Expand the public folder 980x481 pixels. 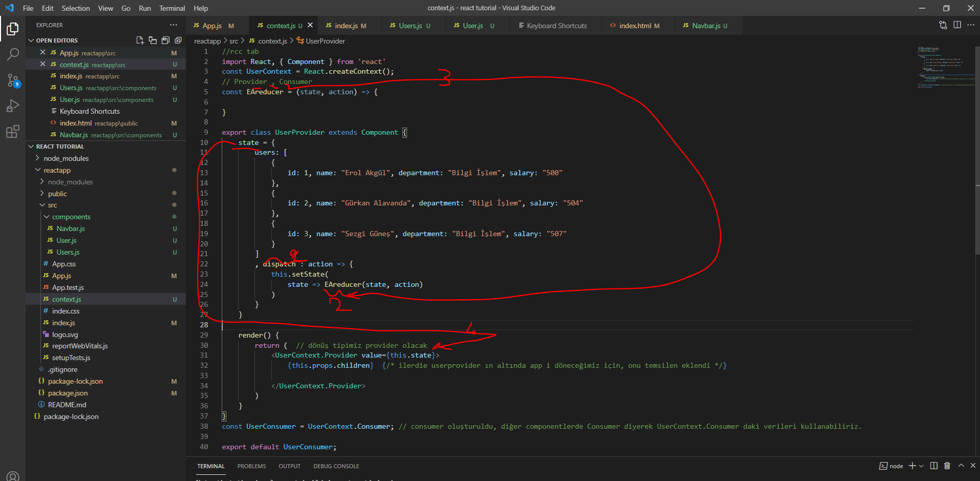coord(57,194)
